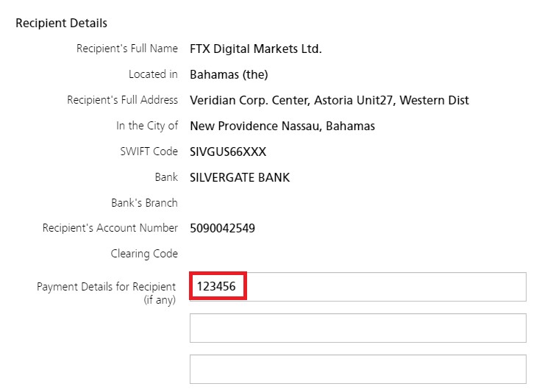Click the New Providence Nassau city value
This screenshot has width=542, height=392.
click(282, 126)
